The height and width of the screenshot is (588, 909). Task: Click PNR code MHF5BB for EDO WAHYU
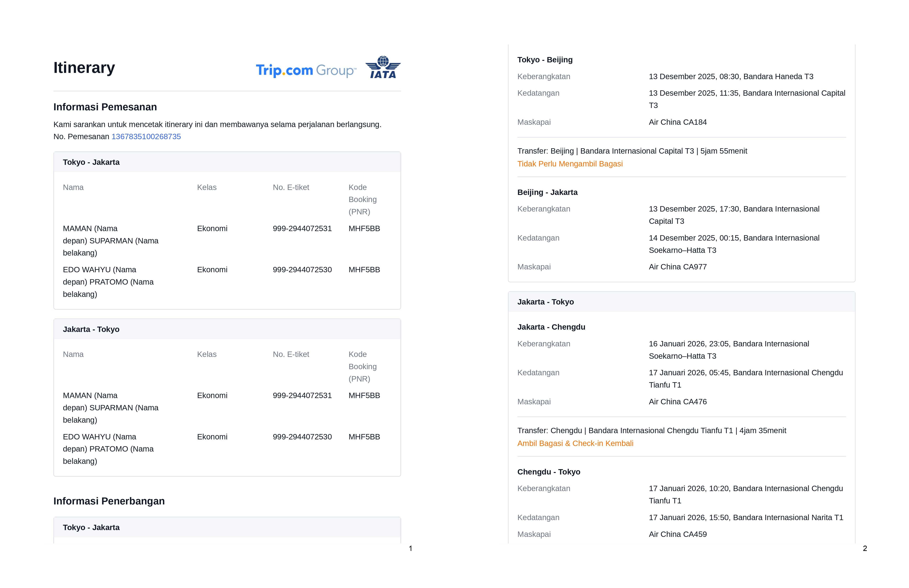364,270
